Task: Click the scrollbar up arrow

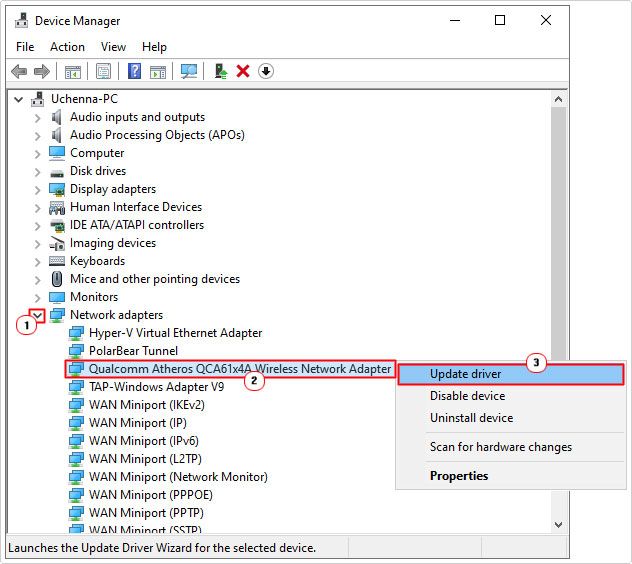Action: [558, 99]
